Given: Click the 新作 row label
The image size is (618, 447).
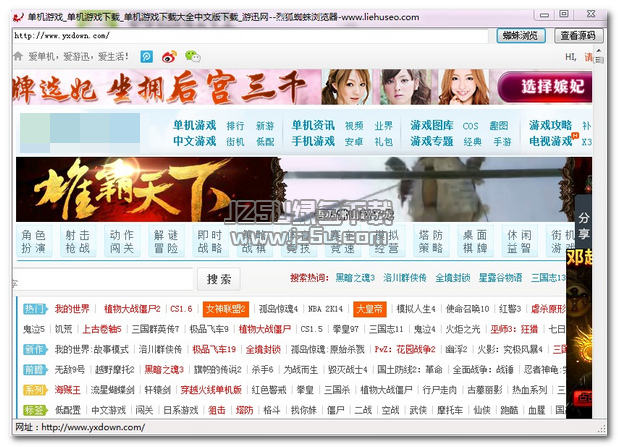Looking at the screenshot, I should coord(35,350).
